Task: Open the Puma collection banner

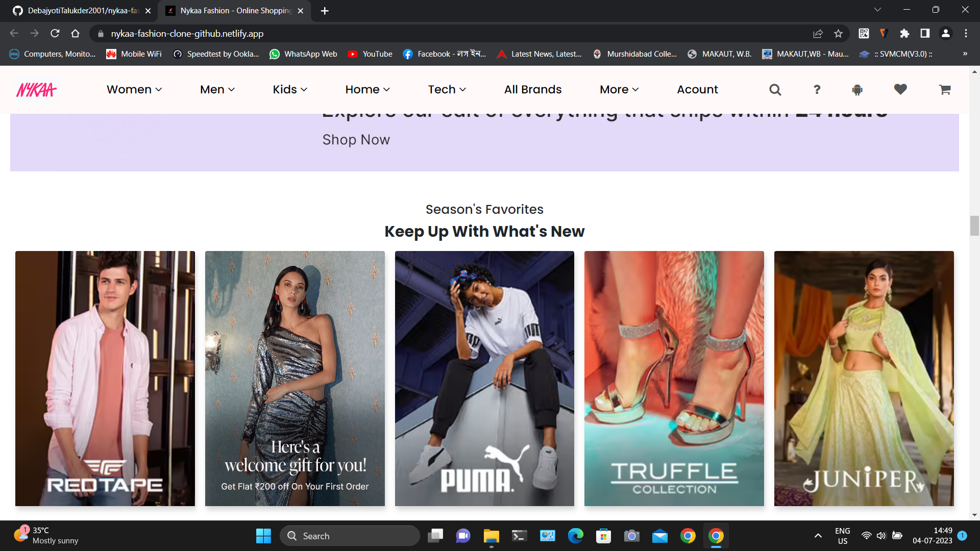Action: (x=484, y=378)
